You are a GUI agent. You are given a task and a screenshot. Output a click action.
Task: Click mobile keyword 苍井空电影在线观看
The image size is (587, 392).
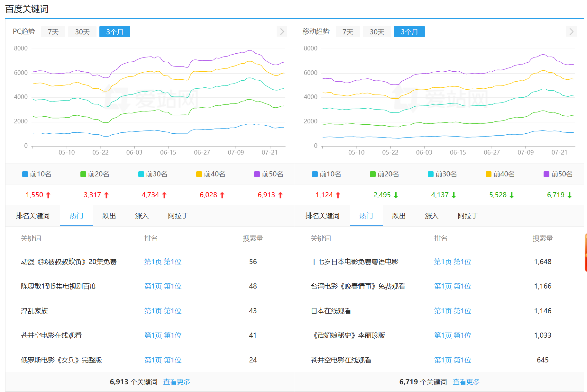341,360
